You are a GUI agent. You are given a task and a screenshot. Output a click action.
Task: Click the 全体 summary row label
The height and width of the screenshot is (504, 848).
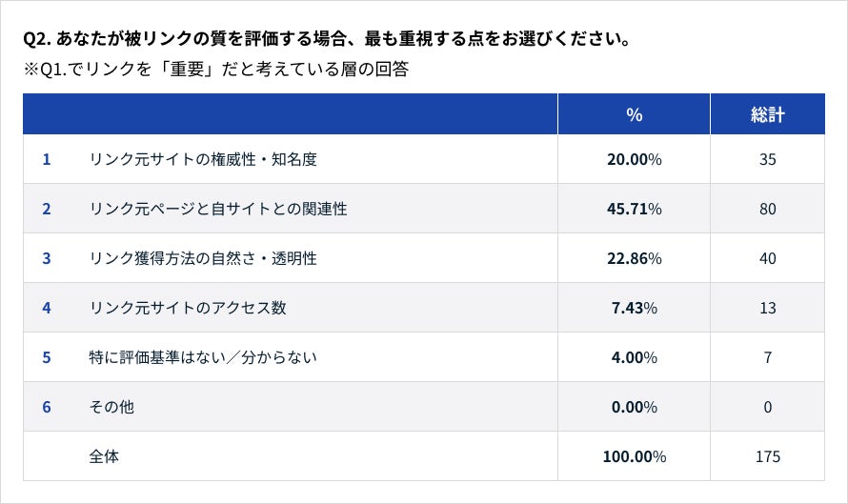pyautogui.click(x=104, y=456)
